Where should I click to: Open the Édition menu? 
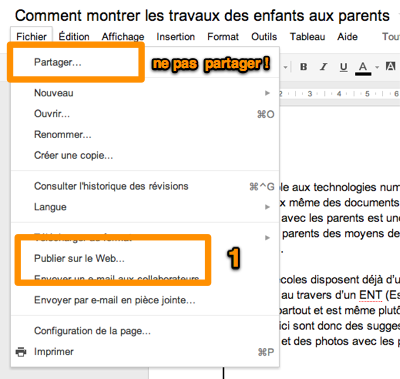coord(74,36)
